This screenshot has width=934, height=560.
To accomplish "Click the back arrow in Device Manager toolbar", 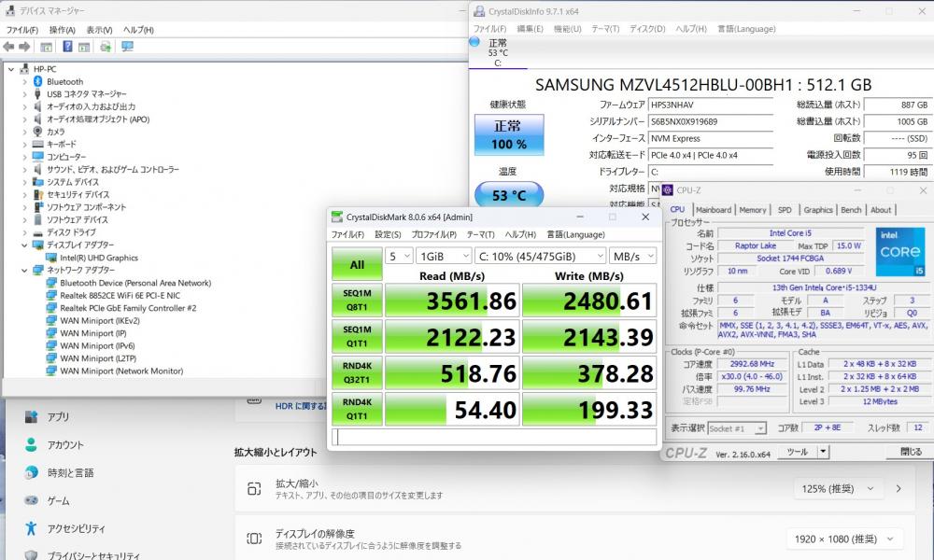I will [x=10, y=46].
